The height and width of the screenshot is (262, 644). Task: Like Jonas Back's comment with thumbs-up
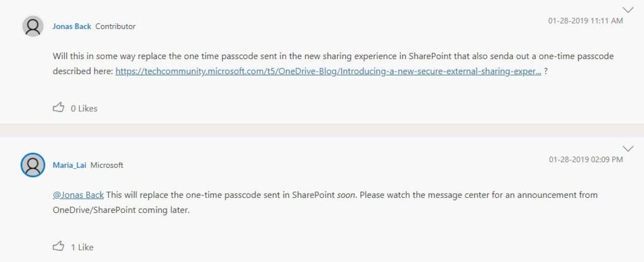click(58, 108)
